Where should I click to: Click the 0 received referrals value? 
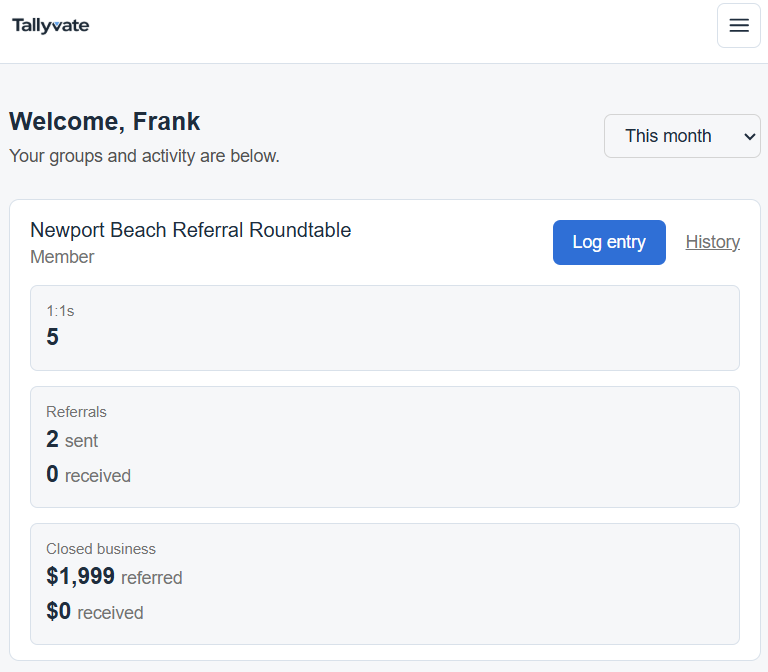89,475
